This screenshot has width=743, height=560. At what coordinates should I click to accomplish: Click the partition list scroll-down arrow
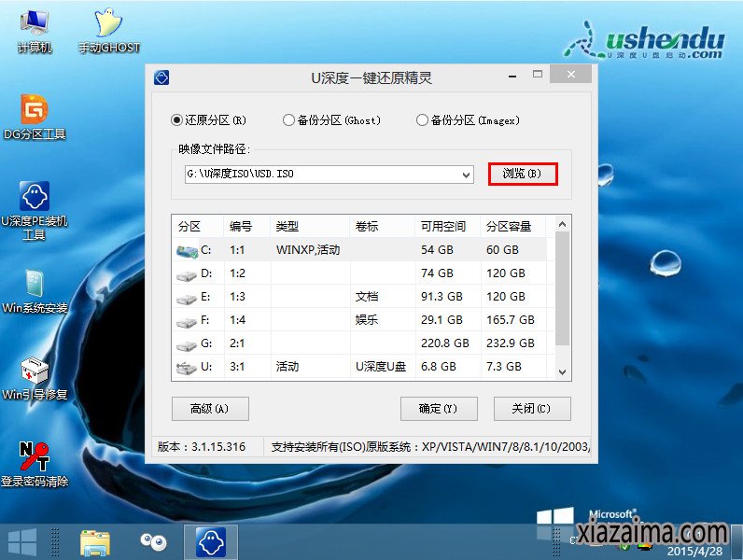coord(562,371)
